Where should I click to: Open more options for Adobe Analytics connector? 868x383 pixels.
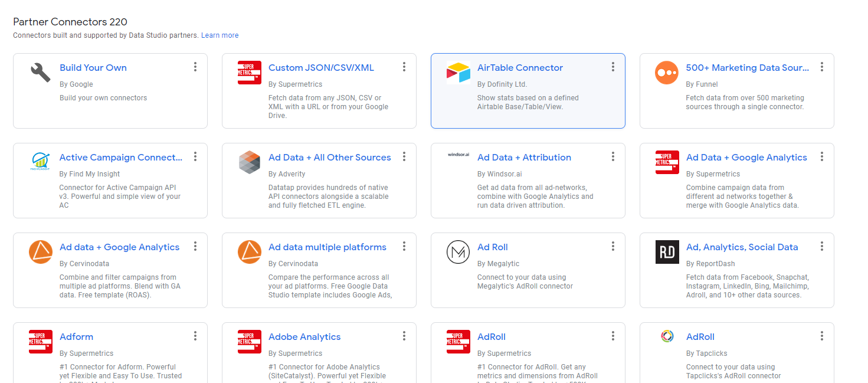(x=404, y=336)
